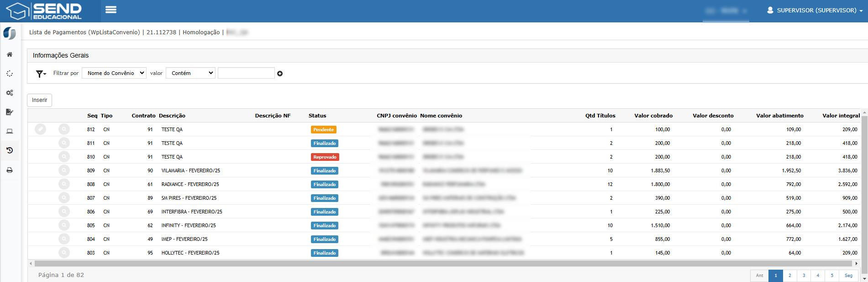Expand the Nome do Convênio filter dropdown

pos(114,73)
